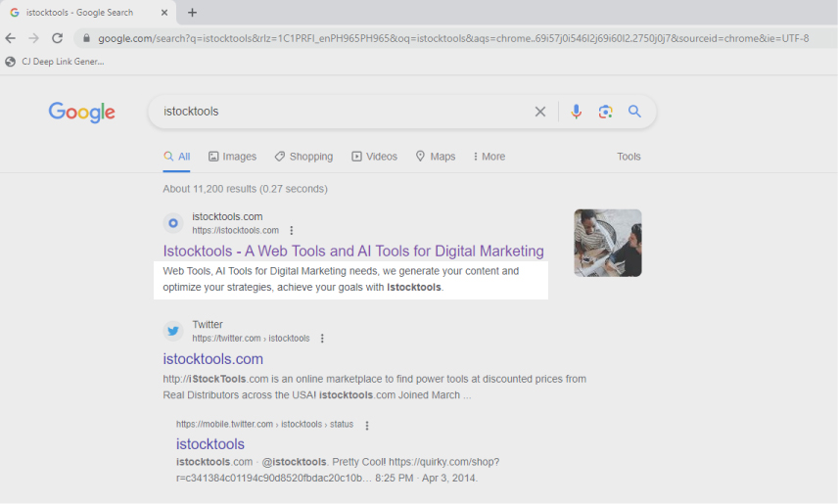Switch to the Maps tab

point(436,157)
